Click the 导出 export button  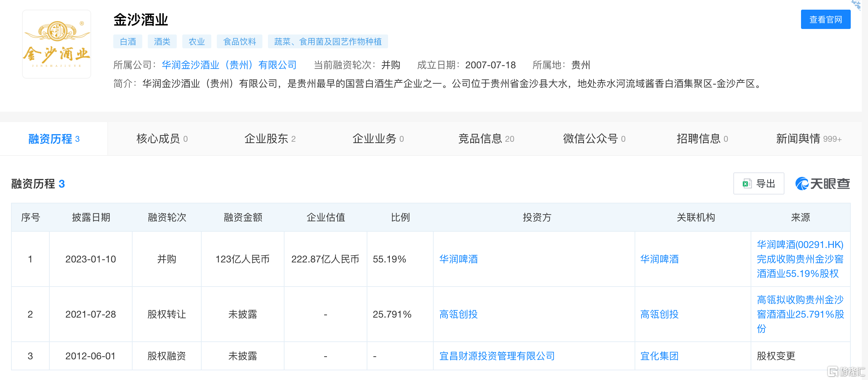[759, 183]
